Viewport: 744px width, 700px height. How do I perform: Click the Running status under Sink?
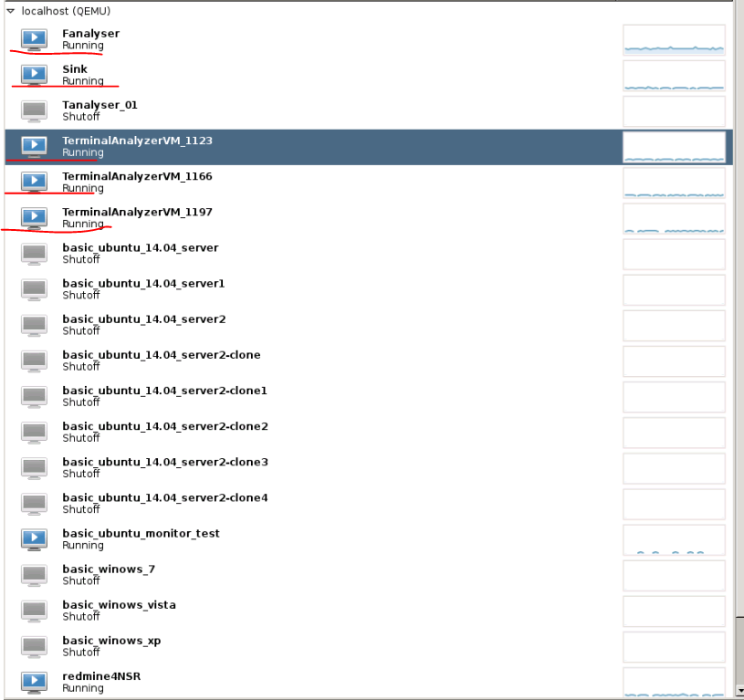(82, 81)
